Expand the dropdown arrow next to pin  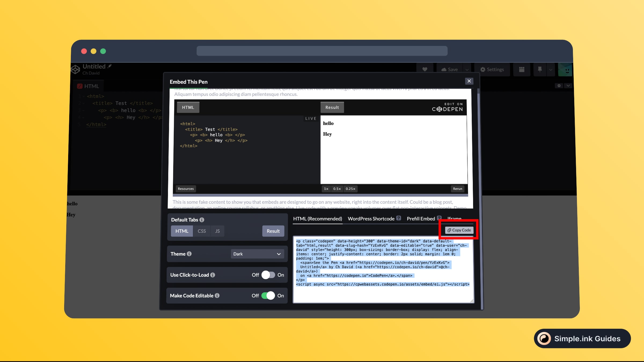pos(551,69)
